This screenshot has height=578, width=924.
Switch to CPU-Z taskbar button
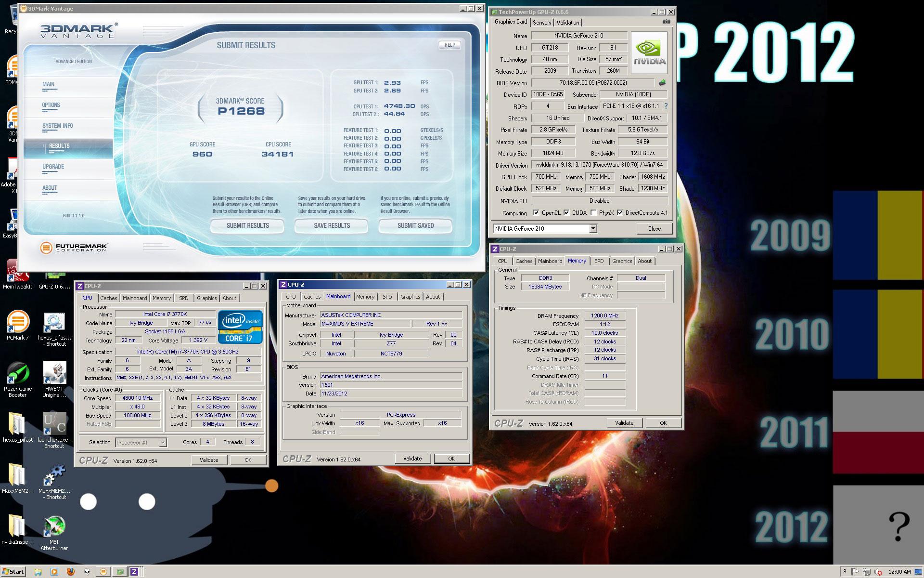point(134,572)
